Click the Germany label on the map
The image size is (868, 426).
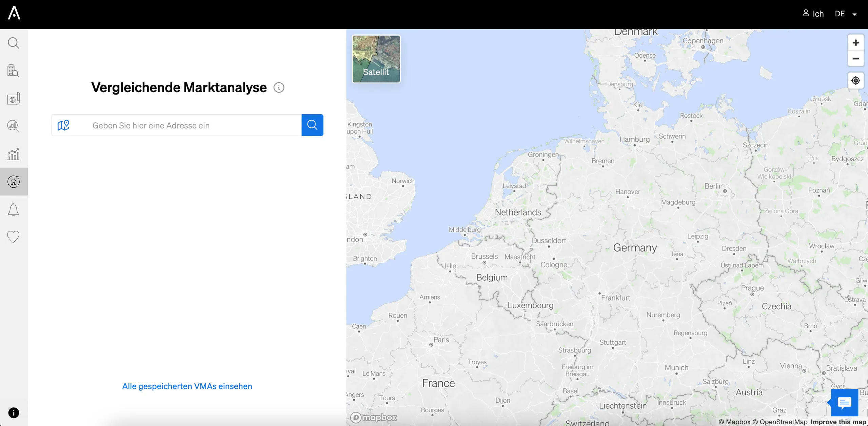635,248
